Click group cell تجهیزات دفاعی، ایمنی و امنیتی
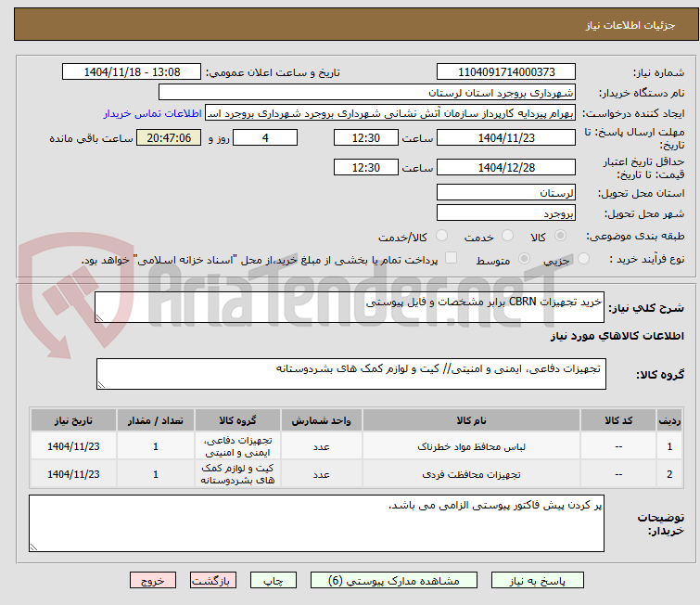700x605 pixels. (x=237, y=446)
